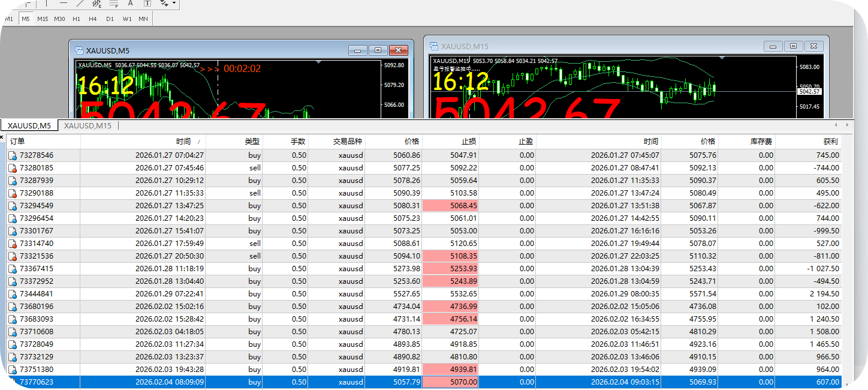Viewport: 868px width, 390px height.
Task: Select the trendline drawing tool
Action: (x=80, y=3)
